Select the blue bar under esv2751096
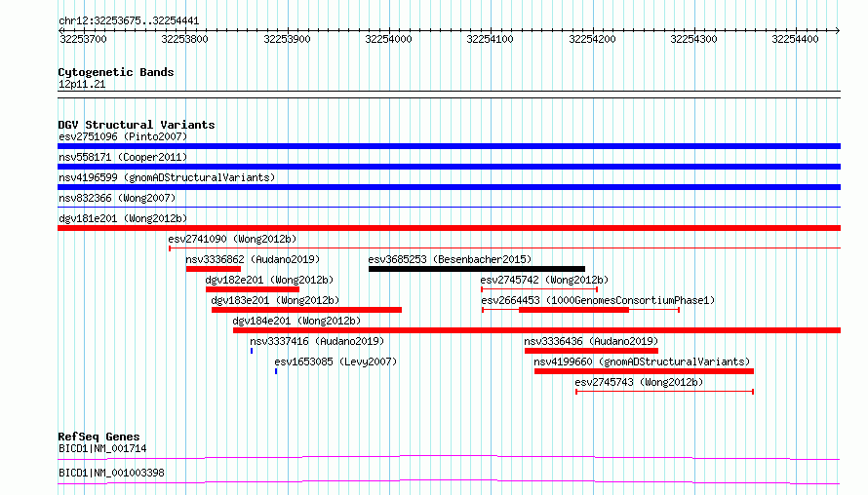This screenshot has width=868, height=495. tap(449, 146)
